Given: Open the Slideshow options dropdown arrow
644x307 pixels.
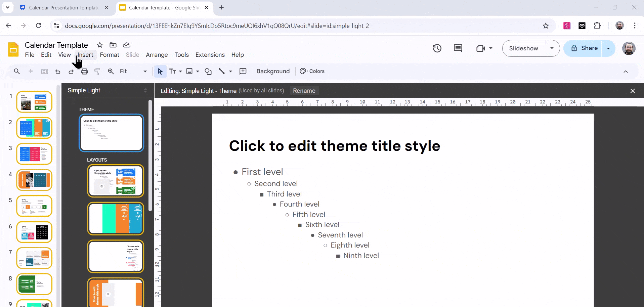Looking at the screenshot, I should pyautogui.click(x=552, y=48).
